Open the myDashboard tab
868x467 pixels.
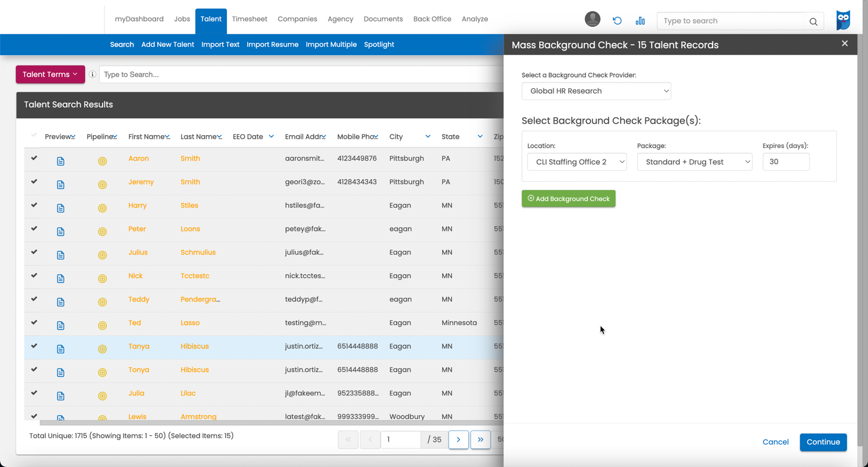[139, 19]
